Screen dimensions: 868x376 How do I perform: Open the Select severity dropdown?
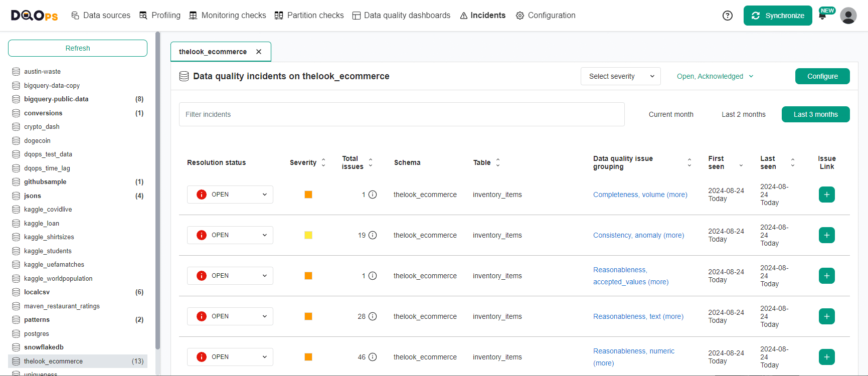point(621,76)
